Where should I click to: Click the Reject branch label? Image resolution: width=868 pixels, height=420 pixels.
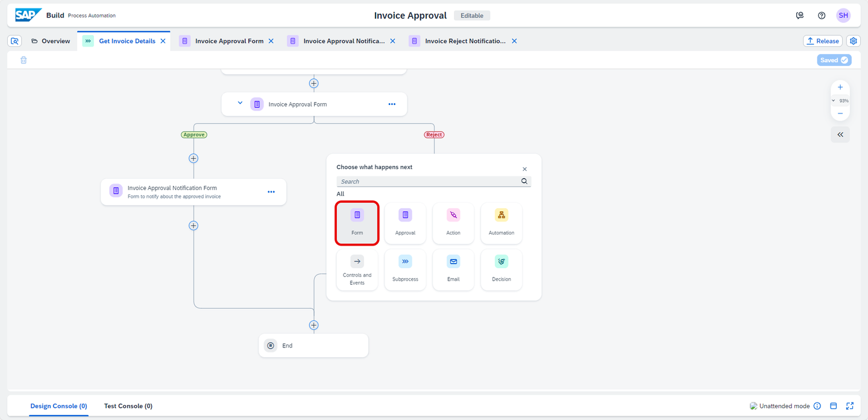(434, 135)
